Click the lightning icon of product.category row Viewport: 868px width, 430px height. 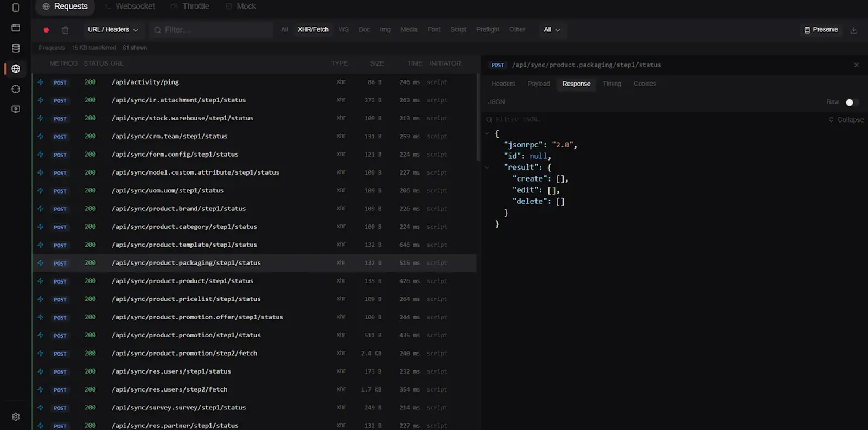tap(41, 227)
